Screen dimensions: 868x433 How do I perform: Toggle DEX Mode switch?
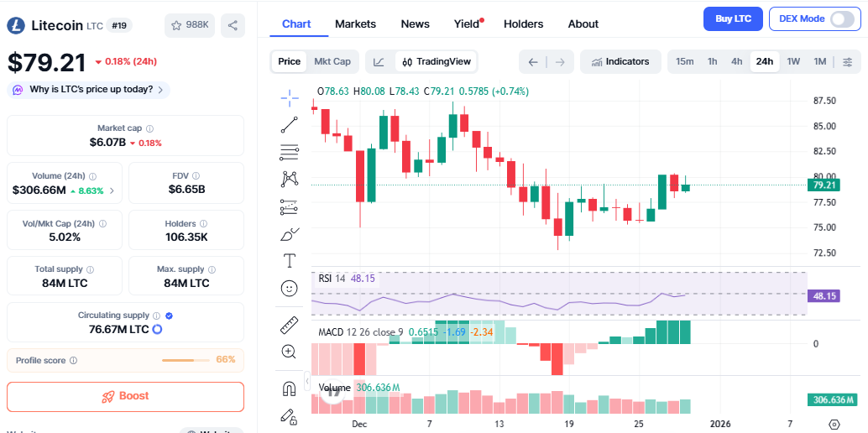point(842,18)
